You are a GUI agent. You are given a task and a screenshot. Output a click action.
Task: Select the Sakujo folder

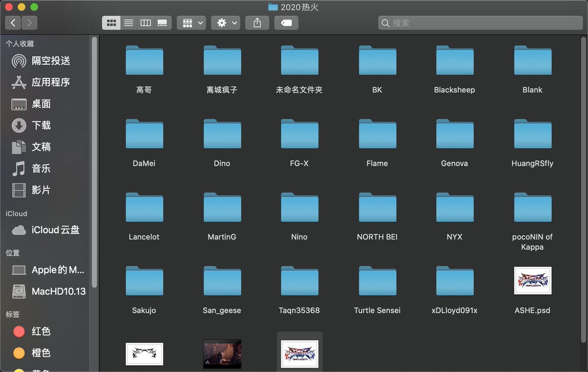point(145,281)
